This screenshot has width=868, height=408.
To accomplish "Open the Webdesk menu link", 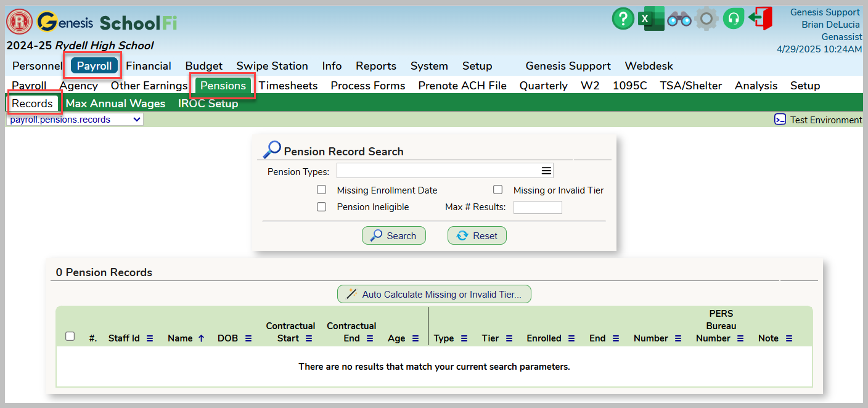I will 649,66.
